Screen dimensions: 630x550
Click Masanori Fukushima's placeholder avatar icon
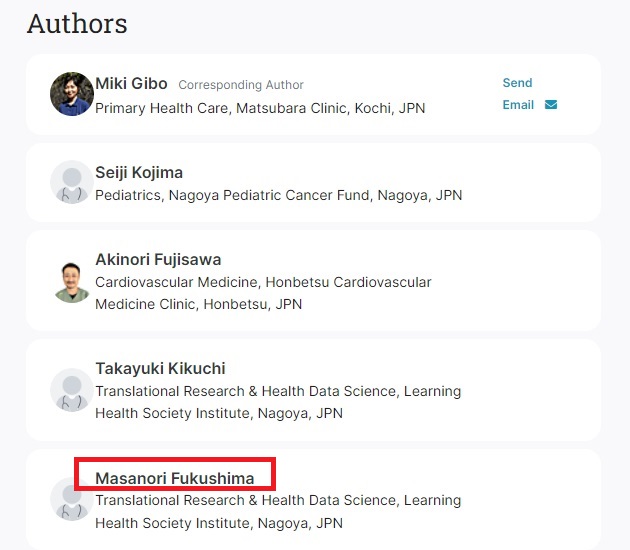point(71,499)
